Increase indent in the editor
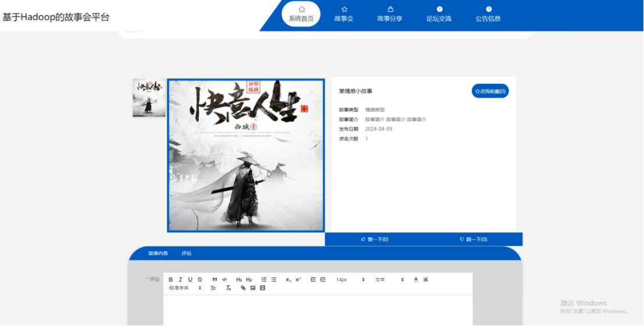The width and height of the screenshot is (644, 326). coord(323,279)
